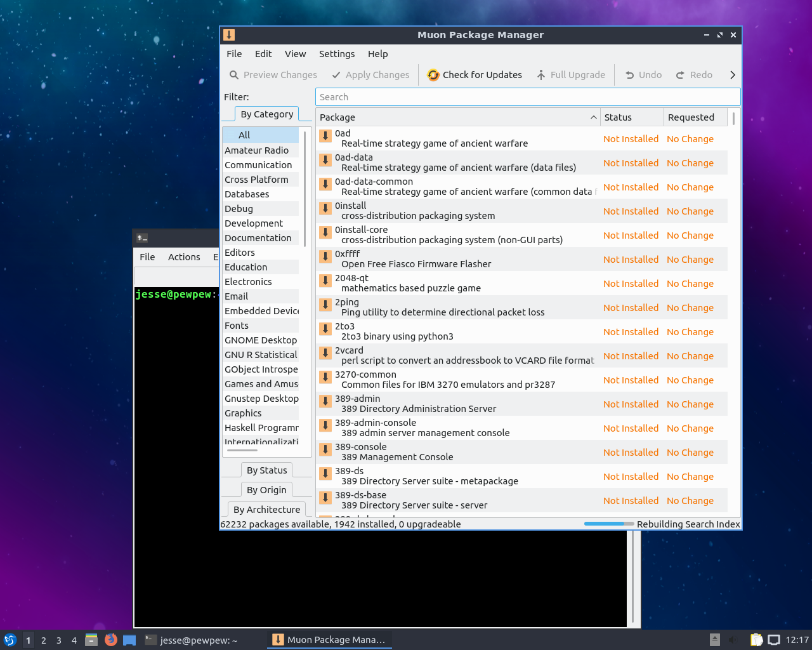
Task: Click the Muon Package Manager taskbar button
Action: [329, 640]
